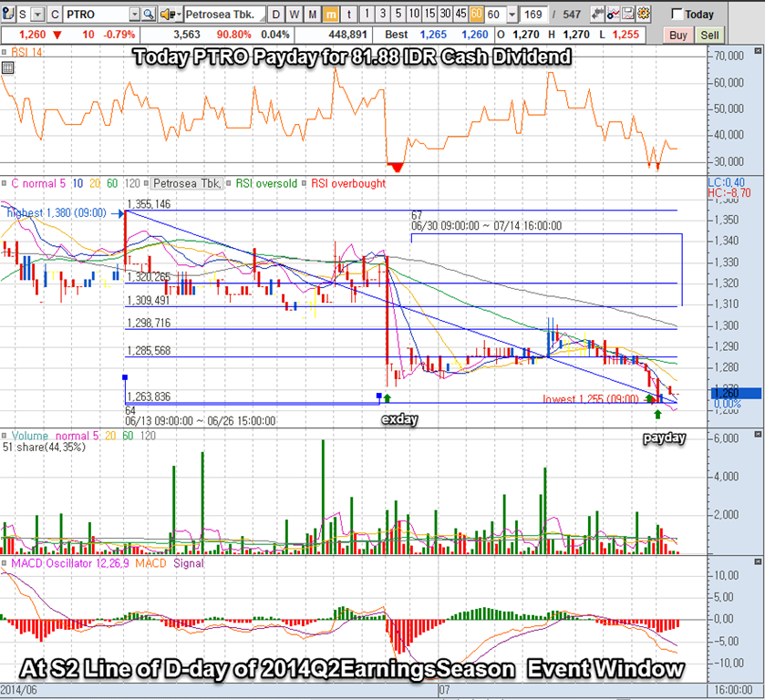Viewport: 765px width, 700px height.
Task: Click the MACD Oscillator 12,26,9 label
Action: 70,563
